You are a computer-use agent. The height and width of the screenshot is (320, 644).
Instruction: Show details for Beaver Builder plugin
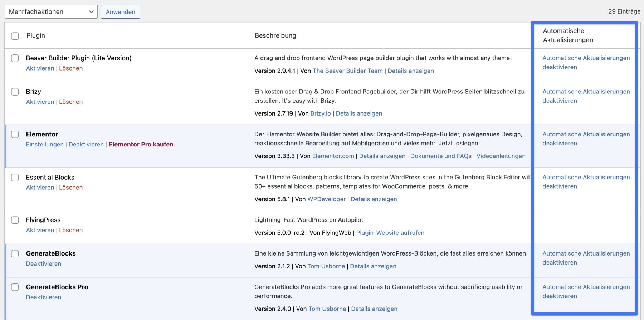(411, 71)
